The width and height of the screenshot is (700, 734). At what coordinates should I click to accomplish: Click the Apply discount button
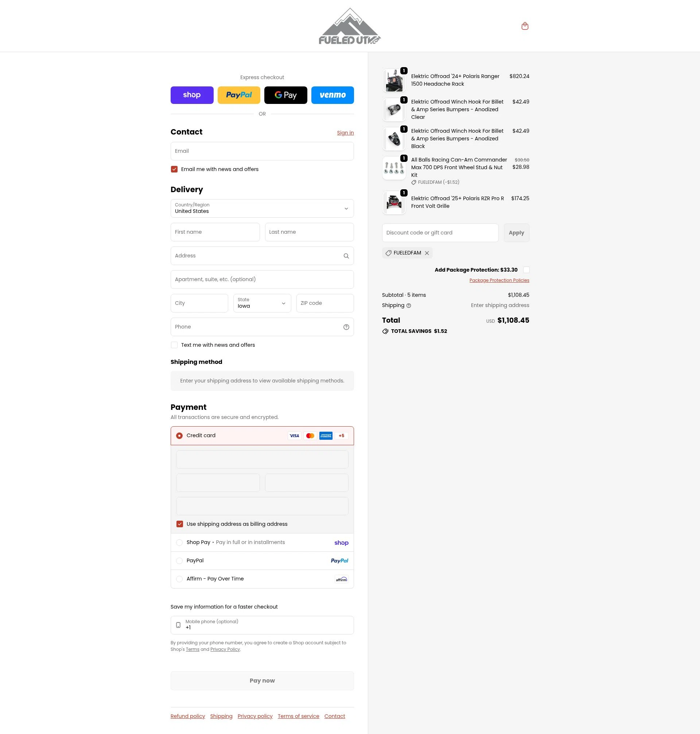pos(516,233)
